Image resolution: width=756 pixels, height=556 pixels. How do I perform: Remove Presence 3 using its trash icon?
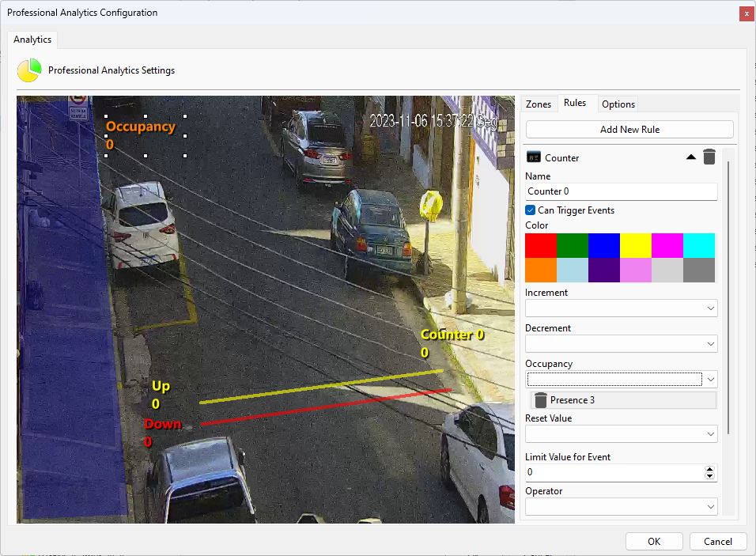[x=541, y=400]
